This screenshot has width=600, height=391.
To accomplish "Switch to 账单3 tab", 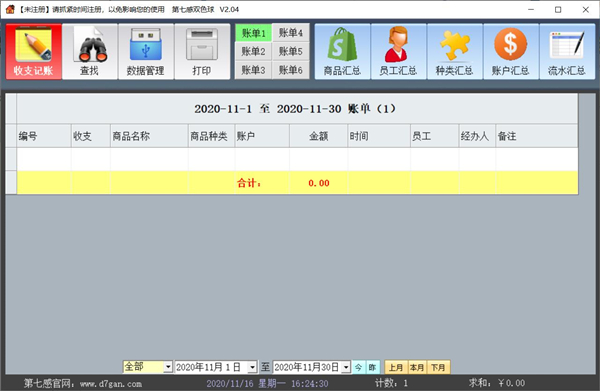I will 253,70.
